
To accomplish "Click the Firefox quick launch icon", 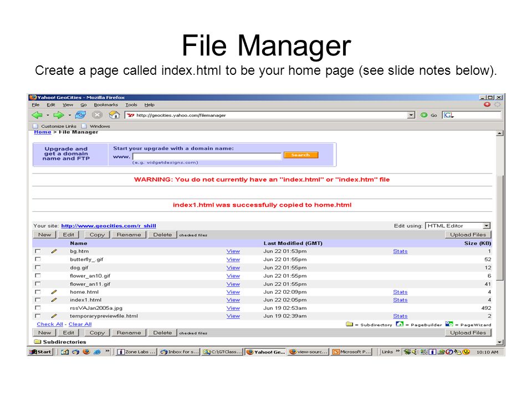I will (86, 352).
